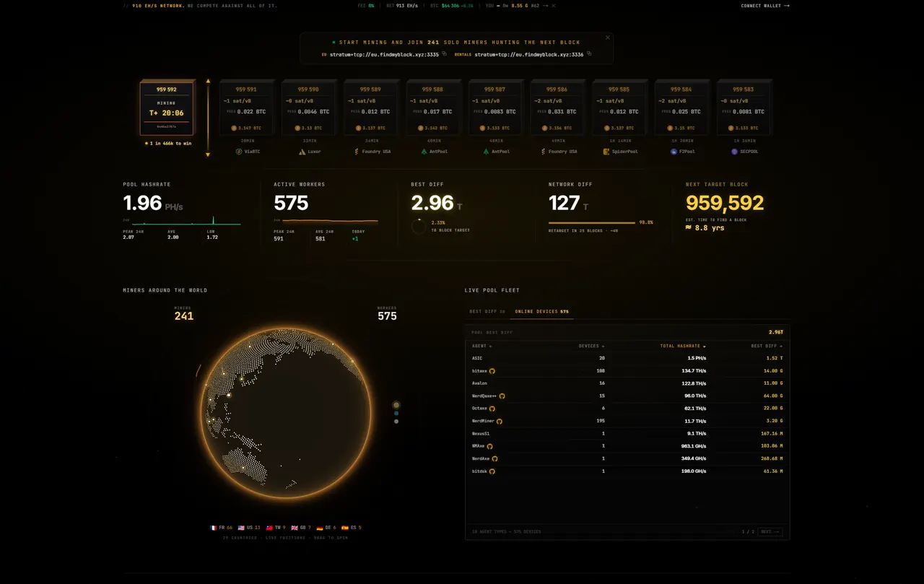
Task: Click the ViaBTC pool icon
Action: [x=239, y=152]
